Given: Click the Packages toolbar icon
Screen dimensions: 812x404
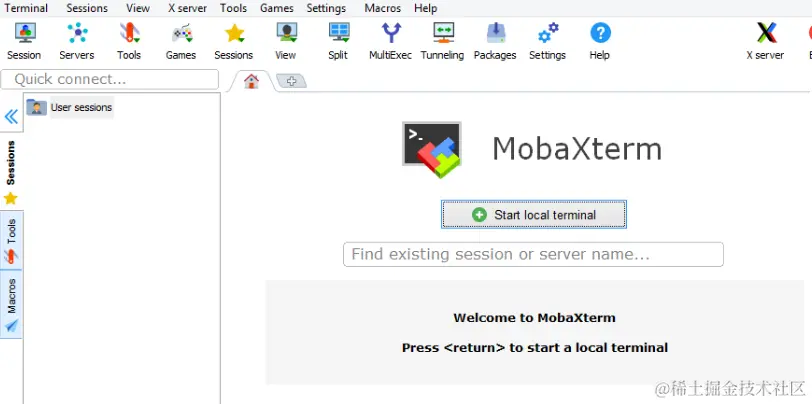Looking at the screenshot, I should [496, 33].
